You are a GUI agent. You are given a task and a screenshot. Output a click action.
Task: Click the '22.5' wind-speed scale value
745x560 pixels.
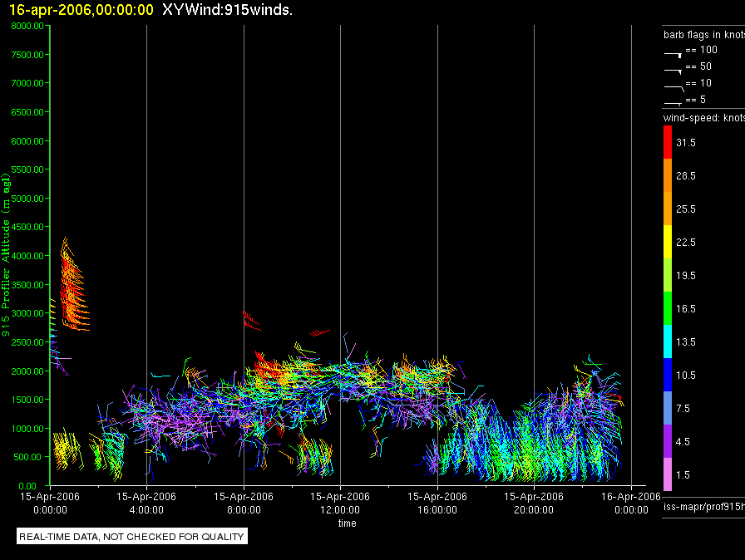686,243
